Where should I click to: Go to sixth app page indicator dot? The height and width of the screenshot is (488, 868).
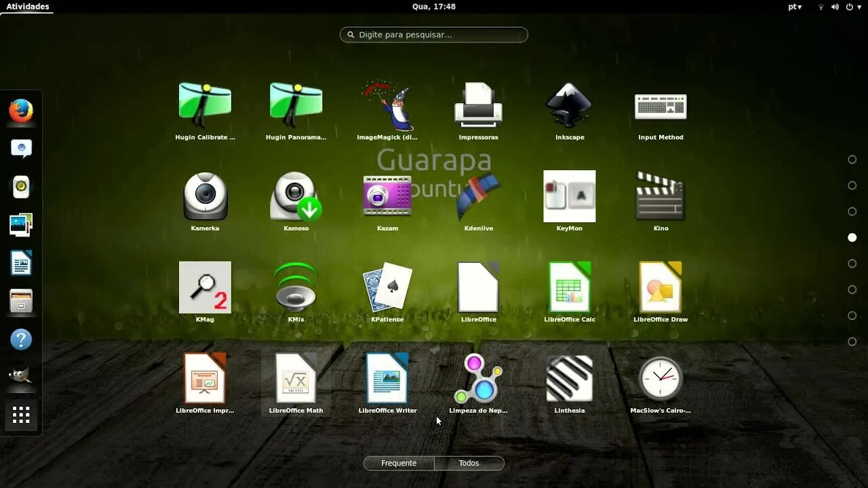pyautogui.click(x=852, y=289)
